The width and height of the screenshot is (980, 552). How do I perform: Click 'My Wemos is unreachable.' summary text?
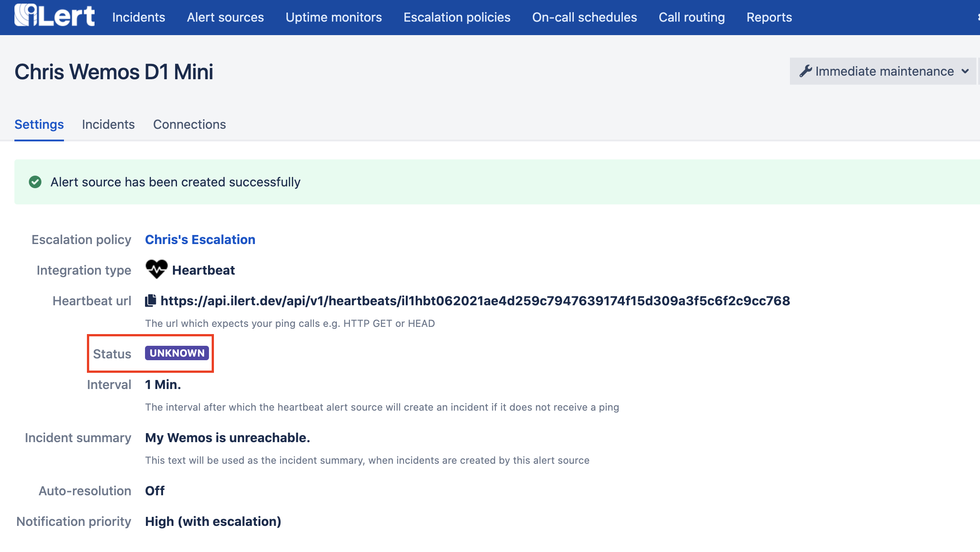[227, 438]
